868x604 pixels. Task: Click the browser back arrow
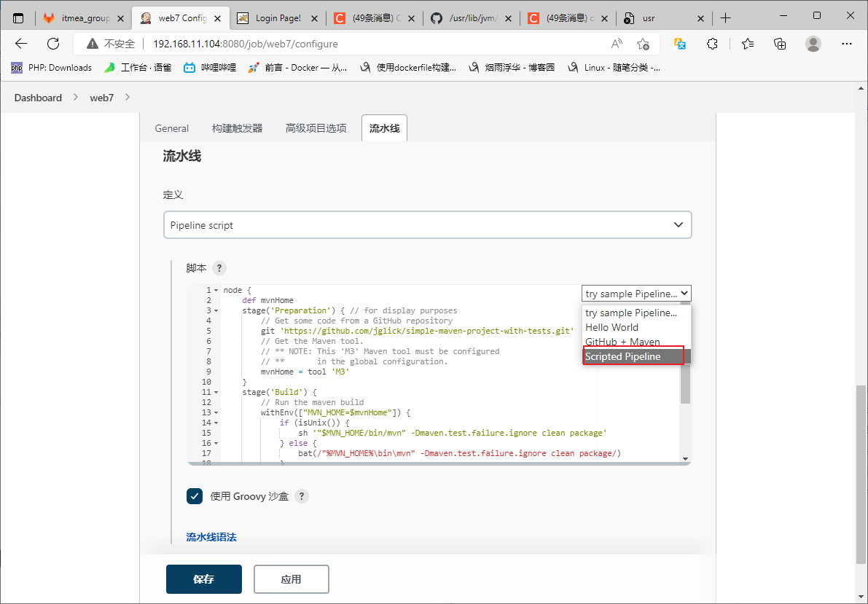pyautogui.click(x=21, y=44)
